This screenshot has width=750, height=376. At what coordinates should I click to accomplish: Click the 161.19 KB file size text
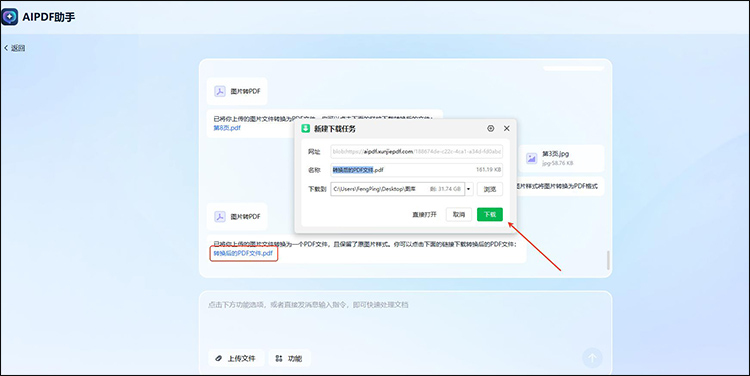tap(488, 170)
